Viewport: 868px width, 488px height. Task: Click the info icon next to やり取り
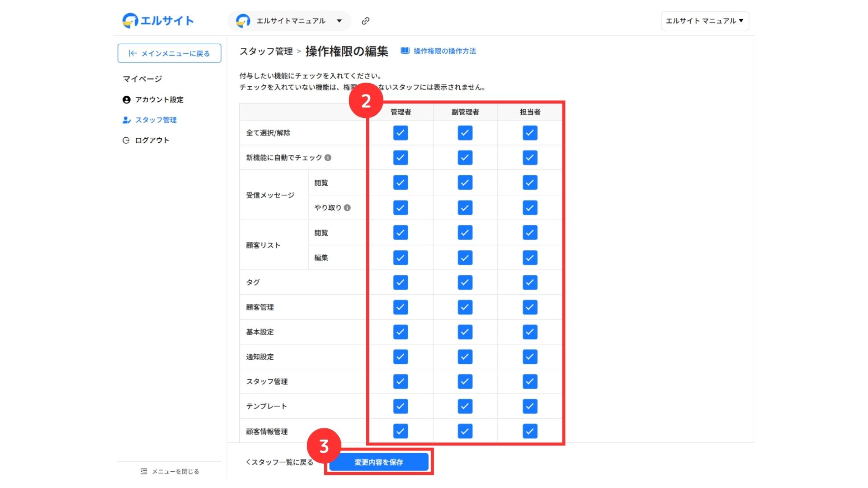pyautogui.click(x=347, y=208)
